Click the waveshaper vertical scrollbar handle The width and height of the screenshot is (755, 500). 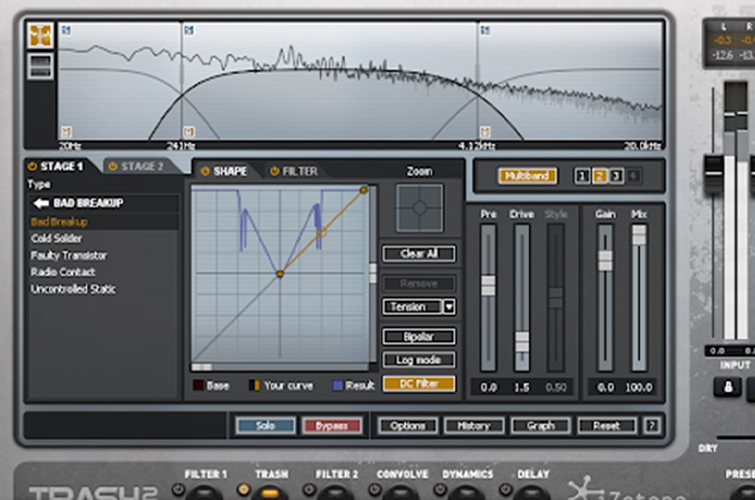(373, 273)
